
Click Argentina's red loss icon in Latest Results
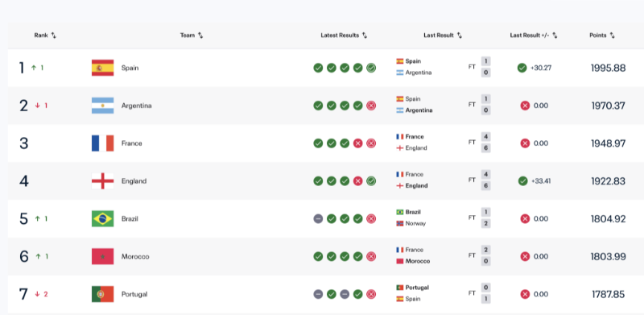(x=371, y=106)
